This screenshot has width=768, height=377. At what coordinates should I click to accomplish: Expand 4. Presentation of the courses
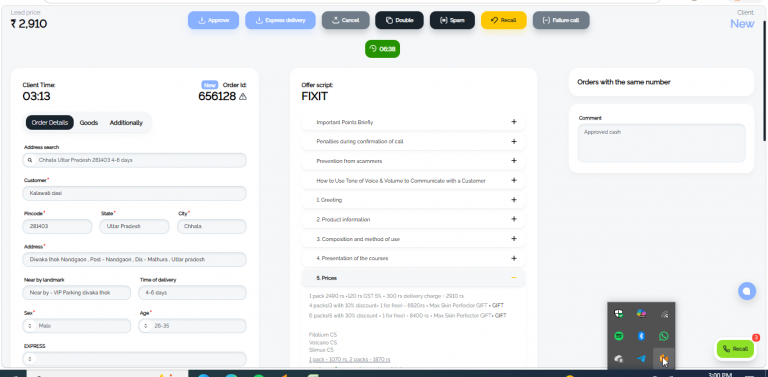413,258
